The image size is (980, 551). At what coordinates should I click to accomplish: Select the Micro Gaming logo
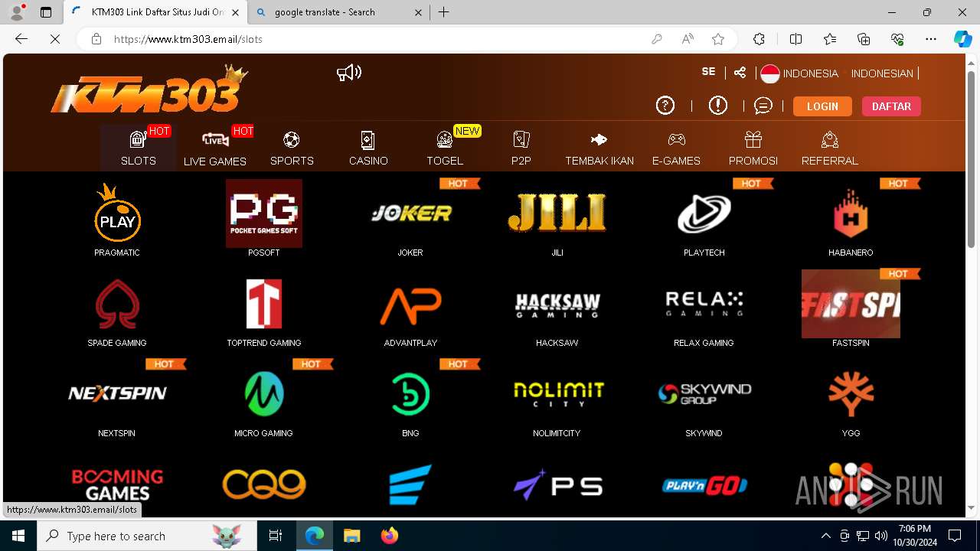(264, 394)
